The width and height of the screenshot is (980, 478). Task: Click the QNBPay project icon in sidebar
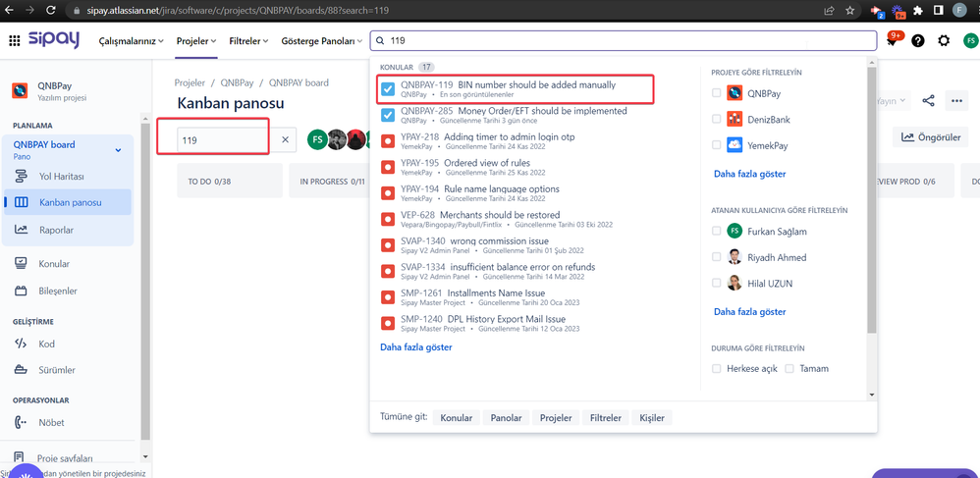[x=20, y=91]
